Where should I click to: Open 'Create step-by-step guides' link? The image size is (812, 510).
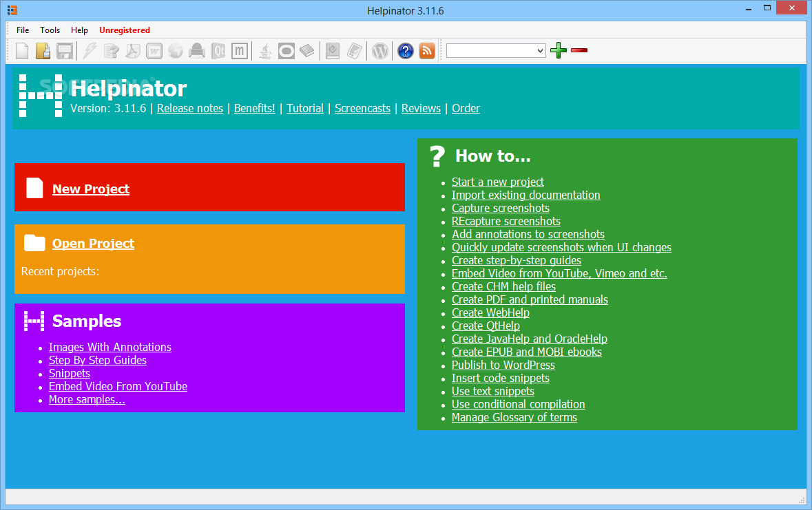tap(517, 260)
